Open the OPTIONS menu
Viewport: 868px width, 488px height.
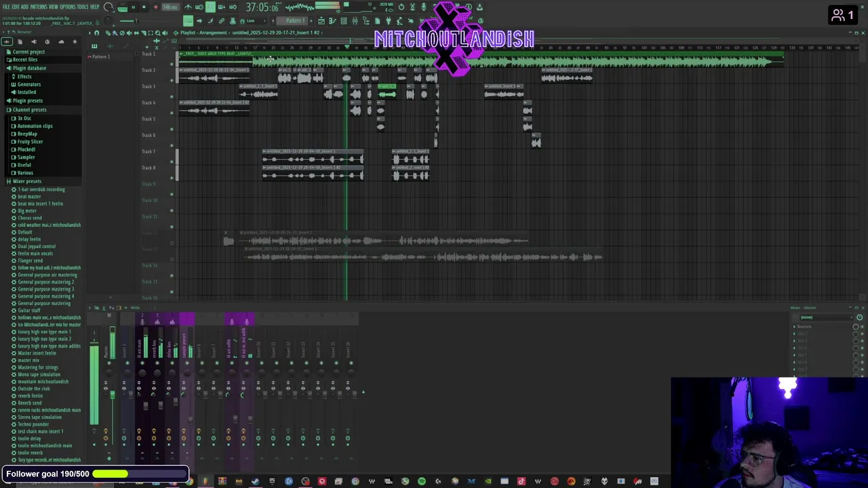pyautogui.click(x=68, y=7)
